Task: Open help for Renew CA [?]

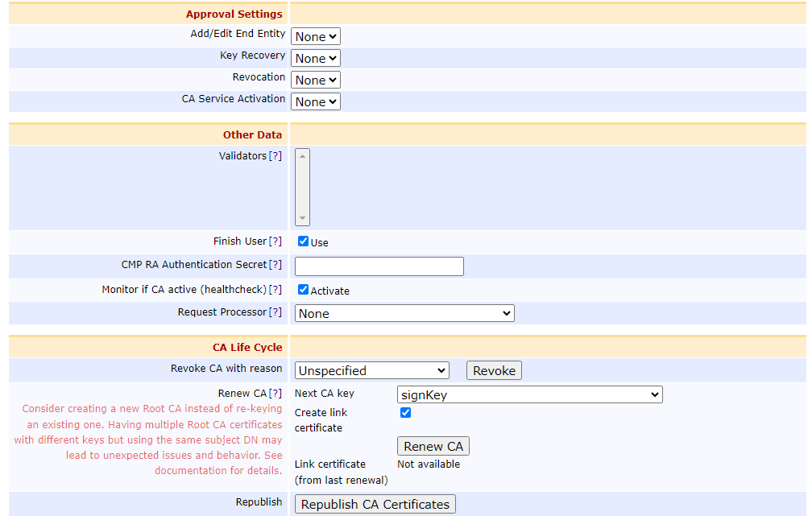Action: coord(275,394)
